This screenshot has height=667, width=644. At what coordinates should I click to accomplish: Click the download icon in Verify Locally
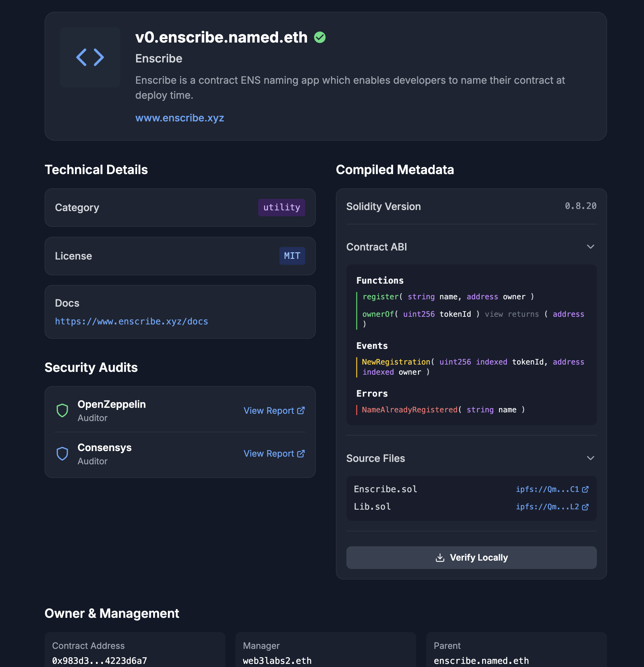(440, 557)
